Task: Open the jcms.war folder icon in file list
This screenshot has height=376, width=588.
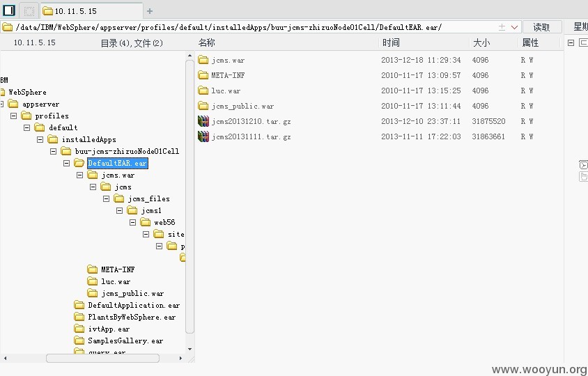Action: [x=203, y=60]
